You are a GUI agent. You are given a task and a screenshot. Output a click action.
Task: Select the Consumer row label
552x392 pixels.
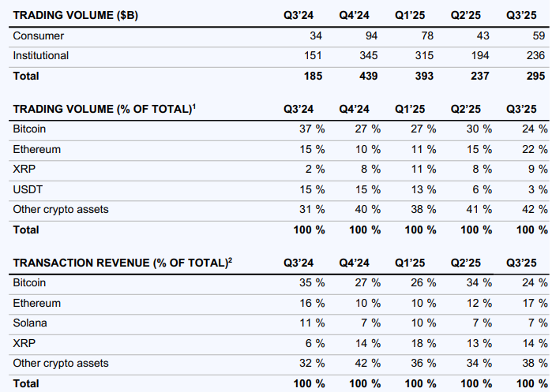[x=39, y=35]
